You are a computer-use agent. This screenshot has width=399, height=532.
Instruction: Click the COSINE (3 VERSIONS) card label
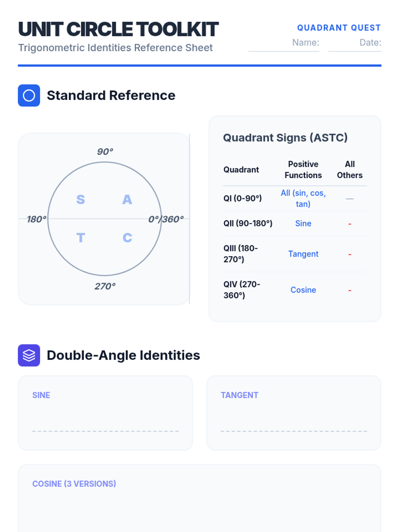pos(74,484)
